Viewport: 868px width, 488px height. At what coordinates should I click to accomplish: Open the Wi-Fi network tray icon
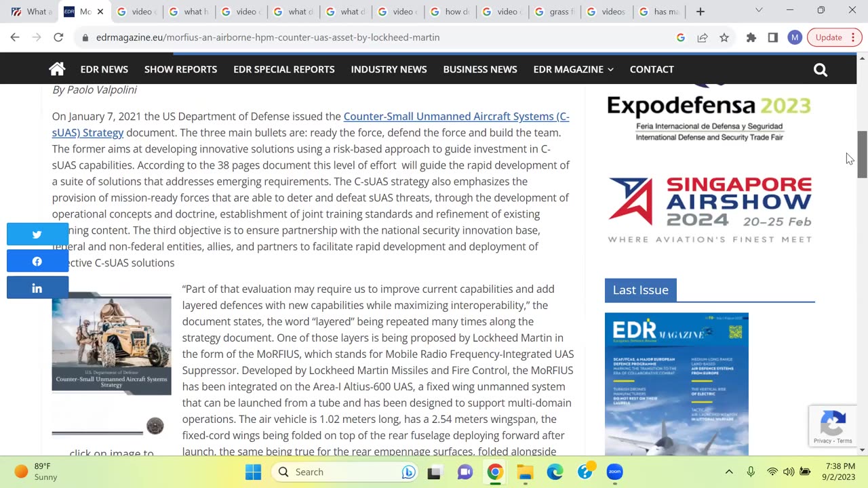772,472
